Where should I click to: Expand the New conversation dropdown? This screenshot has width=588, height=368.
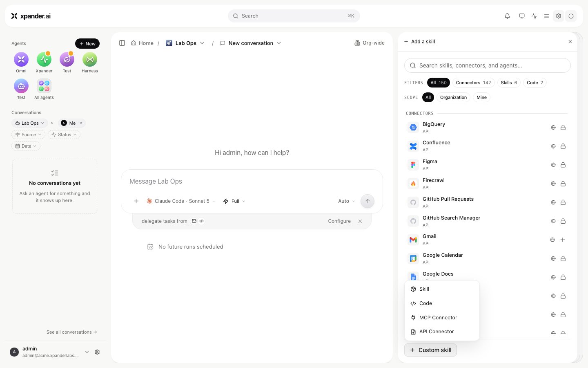click(x=279, y=43)
